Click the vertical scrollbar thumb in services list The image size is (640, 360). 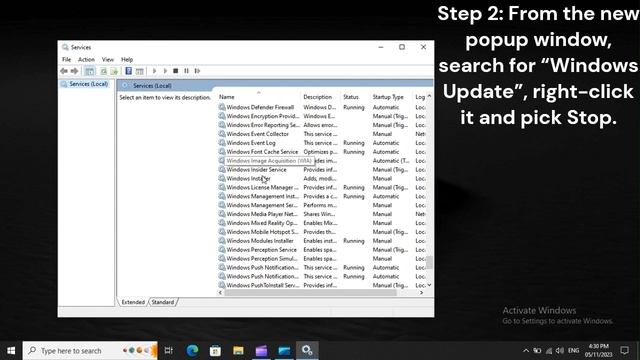point(429,262)
